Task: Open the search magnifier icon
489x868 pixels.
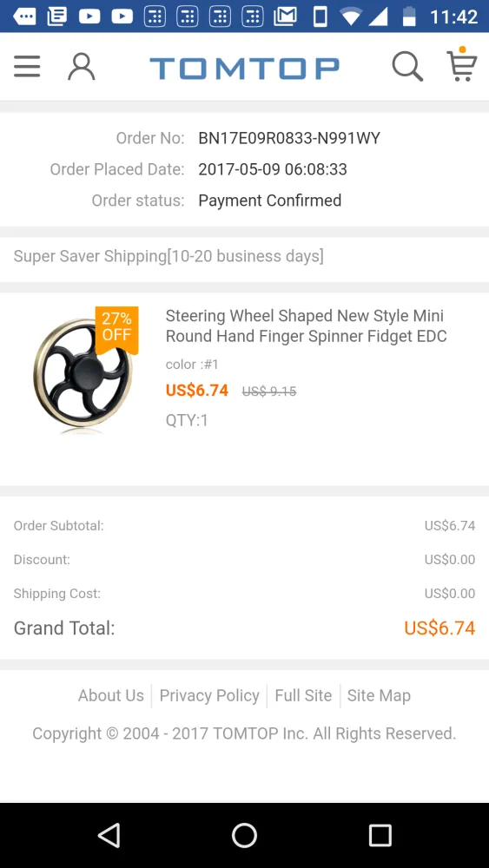Action: [x=407, y=67]
